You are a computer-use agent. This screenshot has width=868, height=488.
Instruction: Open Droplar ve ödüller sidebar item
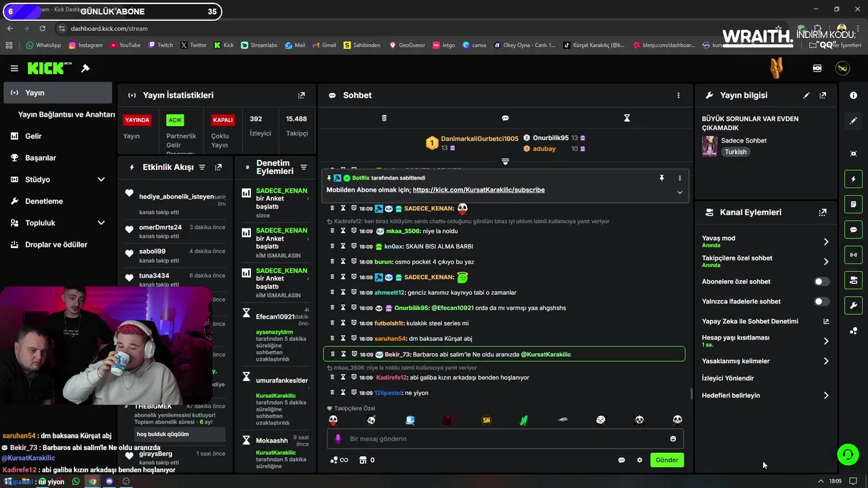click(57, 245)
